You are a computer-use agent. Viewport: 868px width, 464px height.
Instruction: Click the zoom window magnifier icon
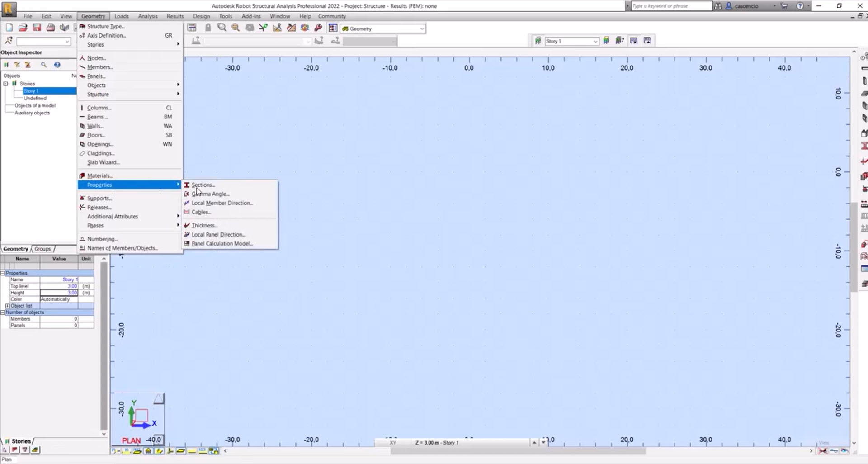click(222, 28)
